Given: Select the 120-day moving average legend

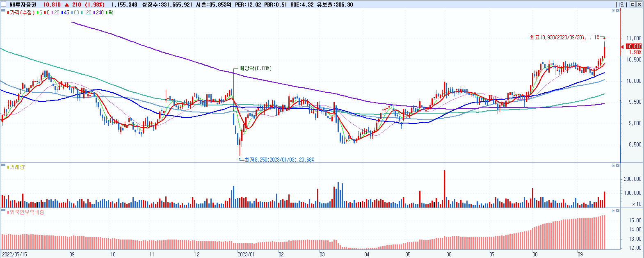Looking at the screenshot, I should click(87, 13).
